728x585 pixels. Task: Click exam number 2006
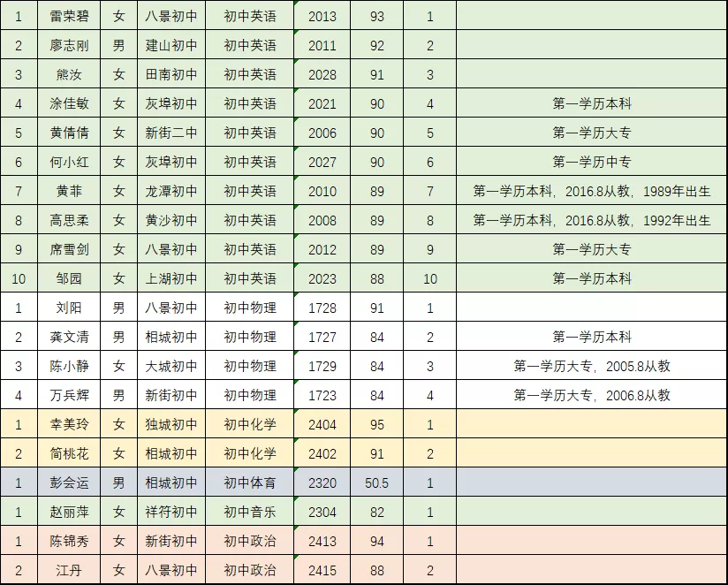(x=322, y=133)
